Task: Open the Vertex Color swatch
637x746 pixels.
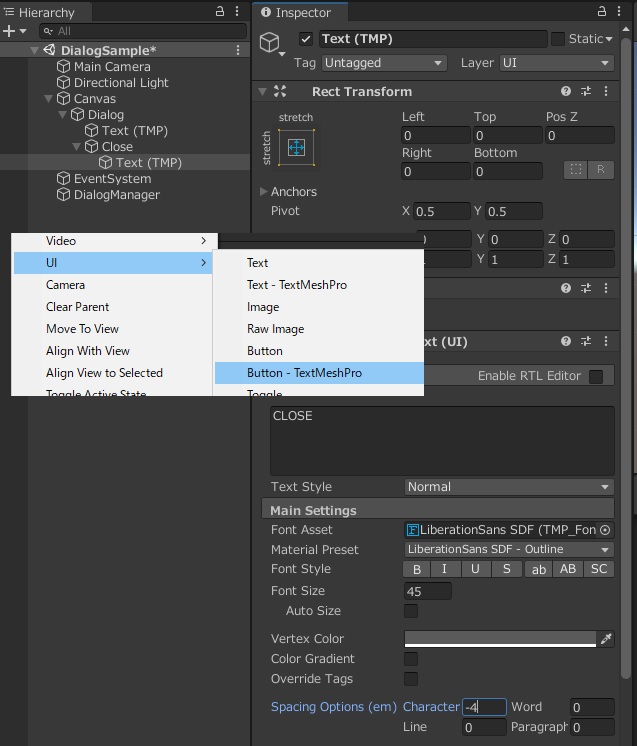Action: [x=500, y=639]
